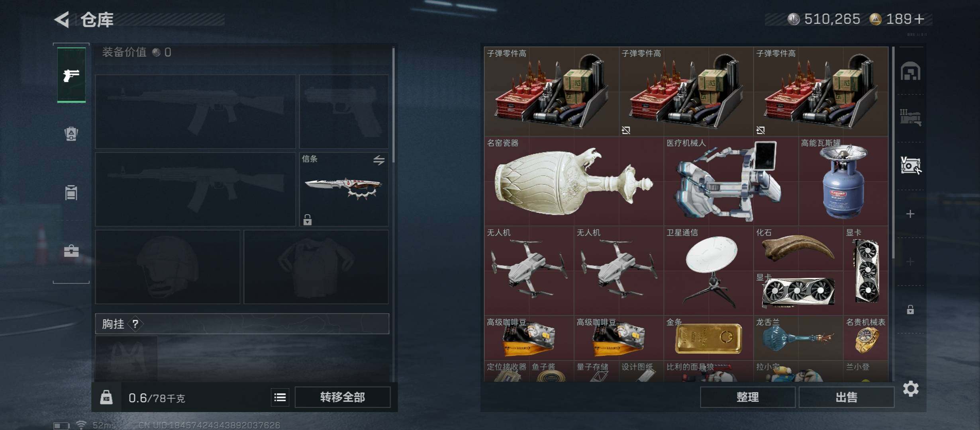Select the main stash house icon

point(911,71)
